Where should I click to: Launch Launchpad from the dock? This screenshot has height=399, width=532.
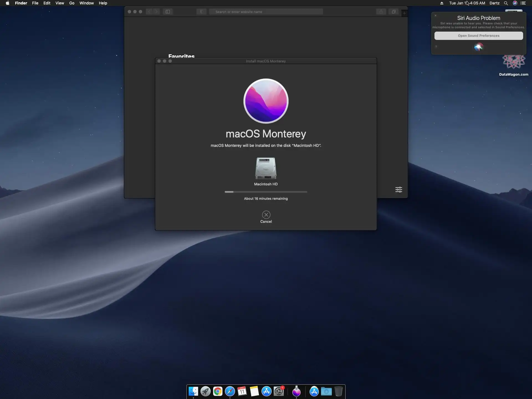coord(206,391)
